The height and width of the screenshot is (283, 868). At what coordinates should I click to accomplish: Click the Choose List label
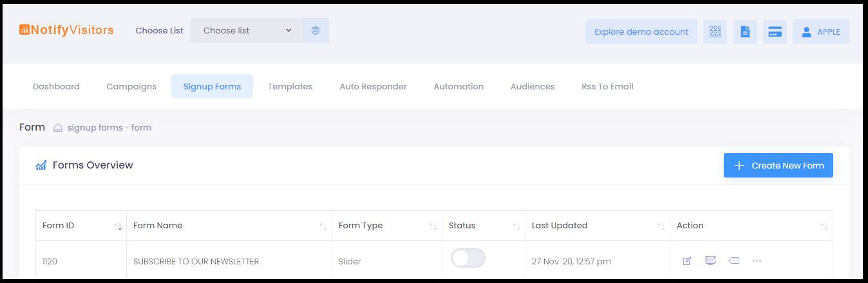point(159,30)
